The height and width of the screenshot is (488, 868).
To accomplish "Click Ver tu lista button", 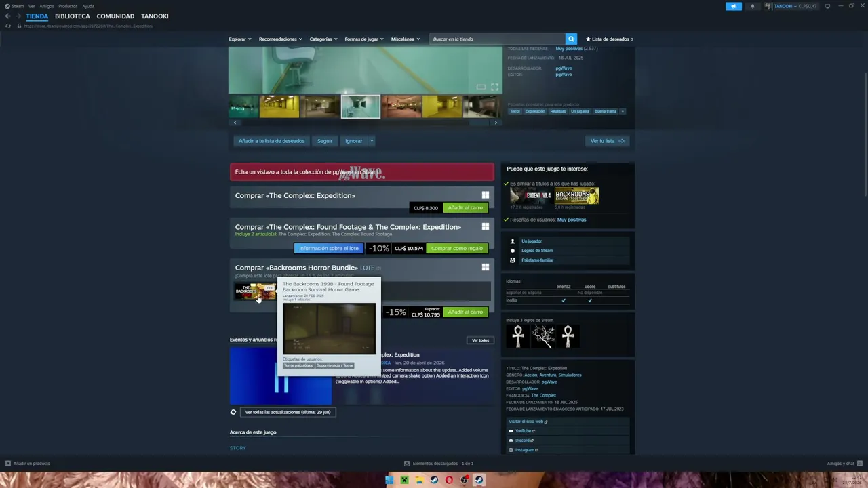I will 608,141.
